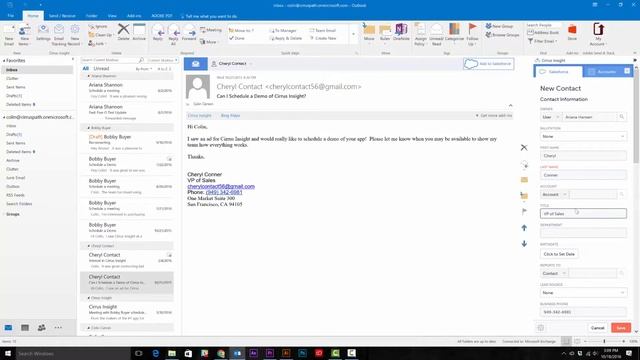Screen dimensions: 640x360
Task: Open Ariana Shannon Schedule a meeting email
Action: (127, 90)
